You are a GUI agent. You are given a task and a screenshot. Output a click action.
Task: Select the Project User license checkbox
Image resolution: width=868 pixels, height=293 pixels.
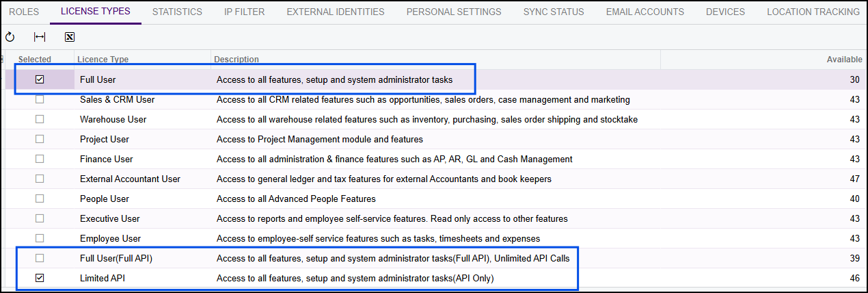pos(40,139)
